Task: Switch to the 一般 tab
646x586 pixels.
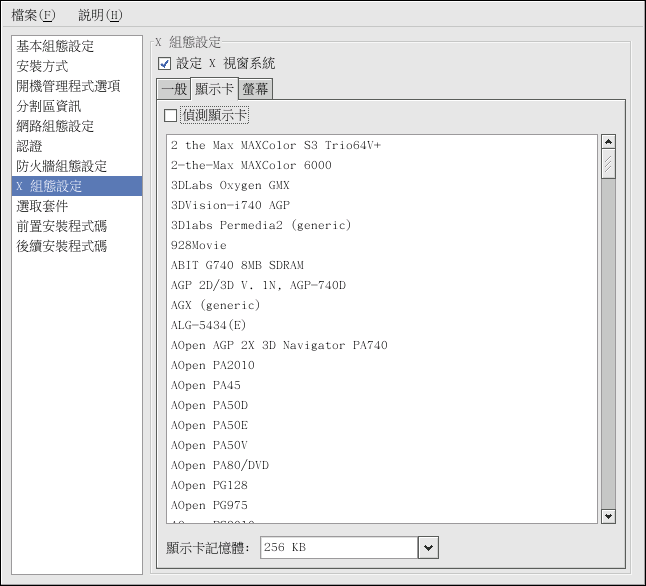Action: click(173, 90)
